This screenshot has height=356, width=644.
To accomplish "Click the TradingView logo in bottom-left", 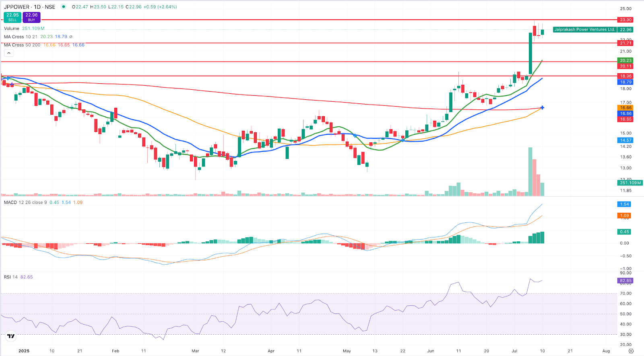I will click(x=11, y=336).
